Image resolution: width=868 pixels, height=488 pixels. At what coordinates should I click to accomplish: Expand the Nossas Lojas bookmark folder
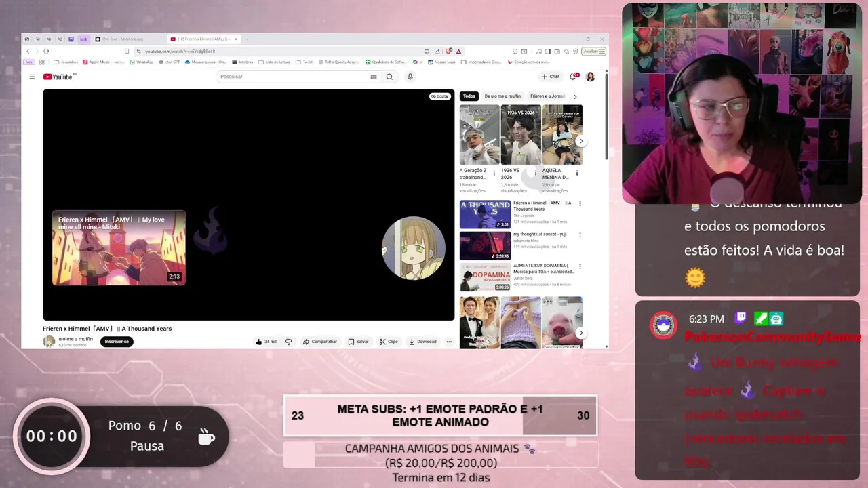pos(441,62)
